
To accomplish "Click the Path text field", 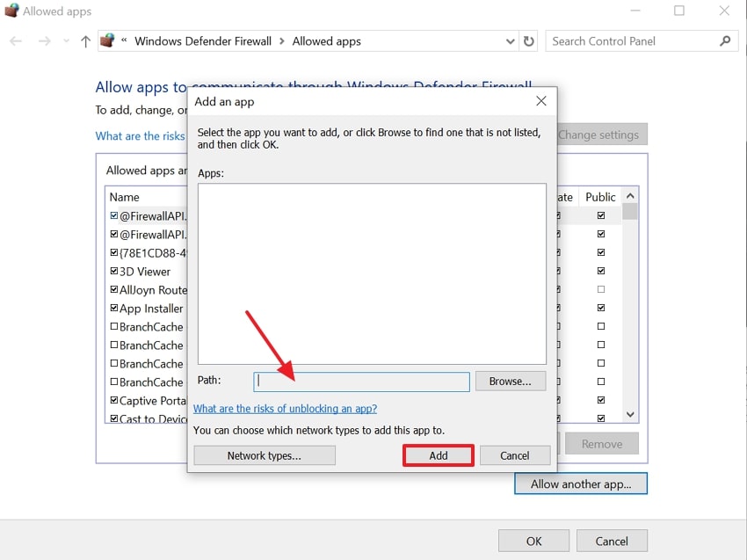I will (x=361, y=382).
